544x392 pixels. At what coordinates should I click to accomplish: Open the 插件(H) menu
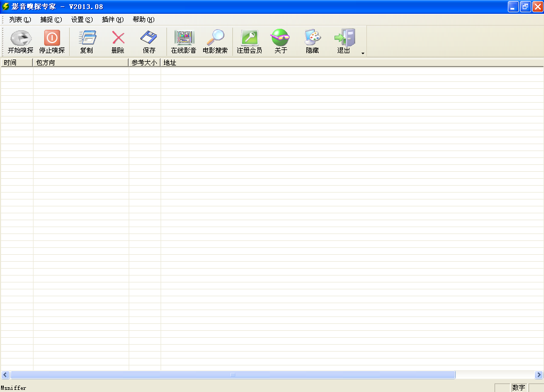point(113,20)
